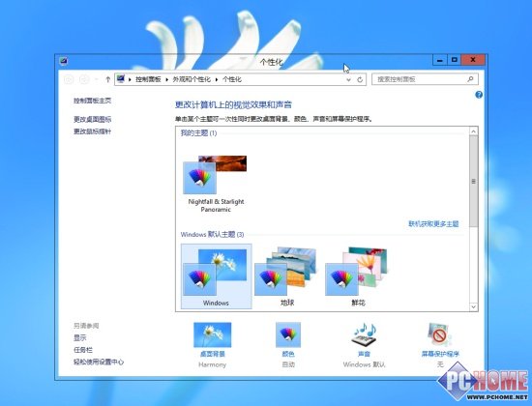The image size is (532, 406).
Task: Refresh the address bar view
Action: (x=360, y=79)
